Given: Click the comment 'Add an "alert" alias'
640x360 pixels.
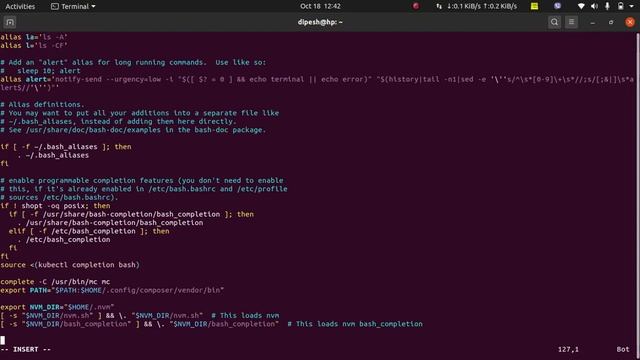Looking at the screenshot, I should pyautogui.click(x=133, y=62).
